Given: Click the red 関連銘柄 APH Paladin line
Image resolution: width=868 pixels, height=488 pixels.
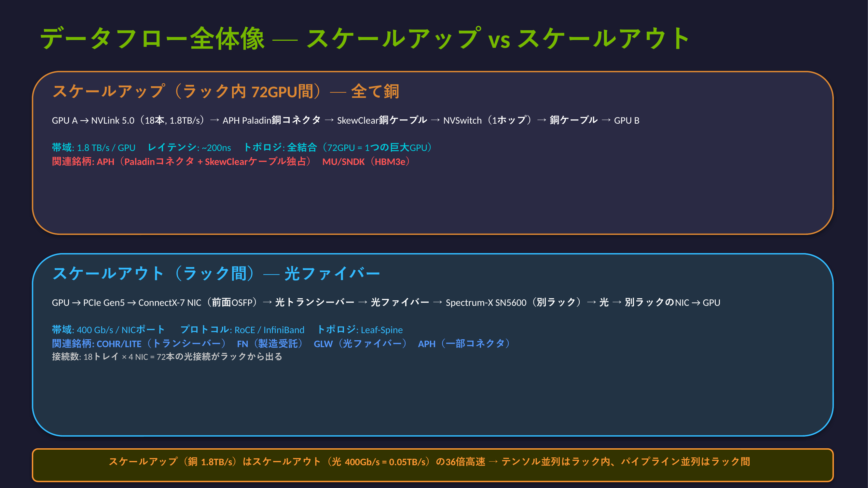Looking at the screenshot, I should 181,162.
